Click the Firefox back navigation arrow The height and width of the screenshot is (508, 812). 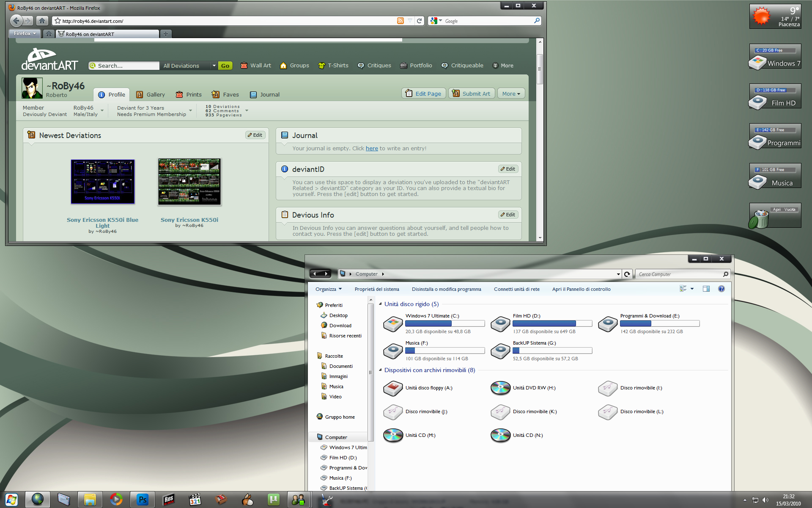click(16, 20)
